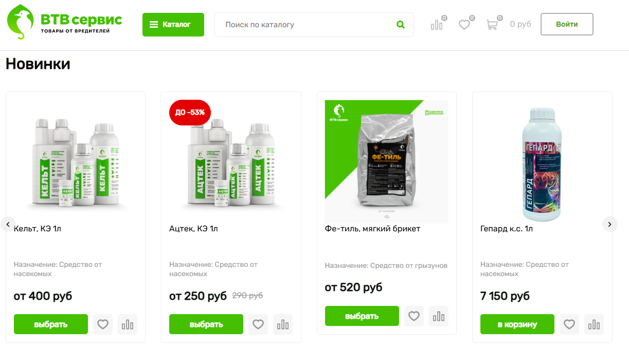
Task: Focus the Поиск по каталогу field
Action: pyautogui.click(x=309, y=25)
